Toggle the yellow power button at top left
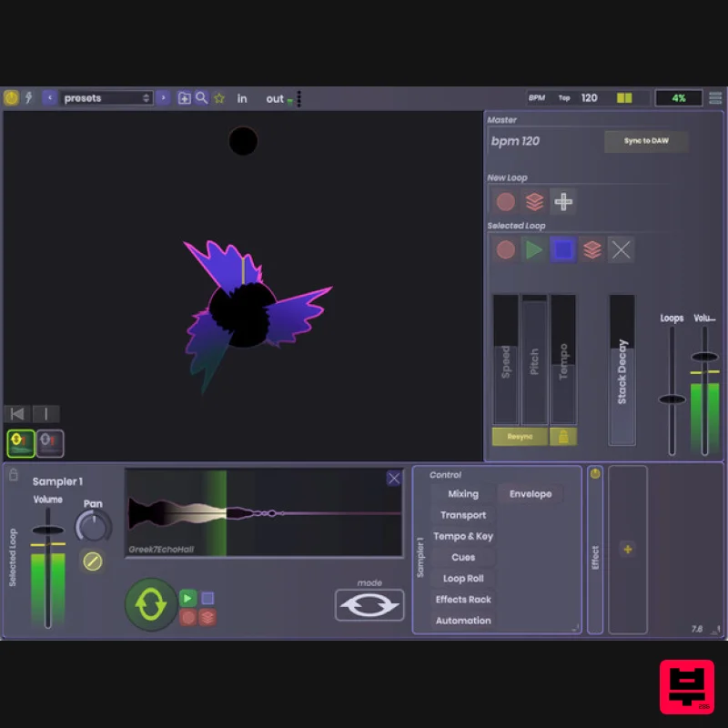 coord(11,97)
